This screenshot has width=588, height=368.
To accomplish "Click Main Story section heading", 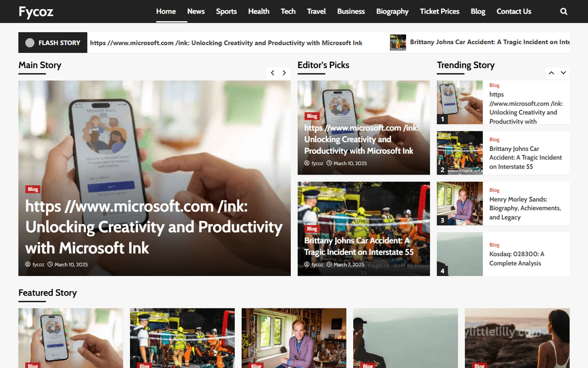I will pyautogui.click(x=40, y=65).
